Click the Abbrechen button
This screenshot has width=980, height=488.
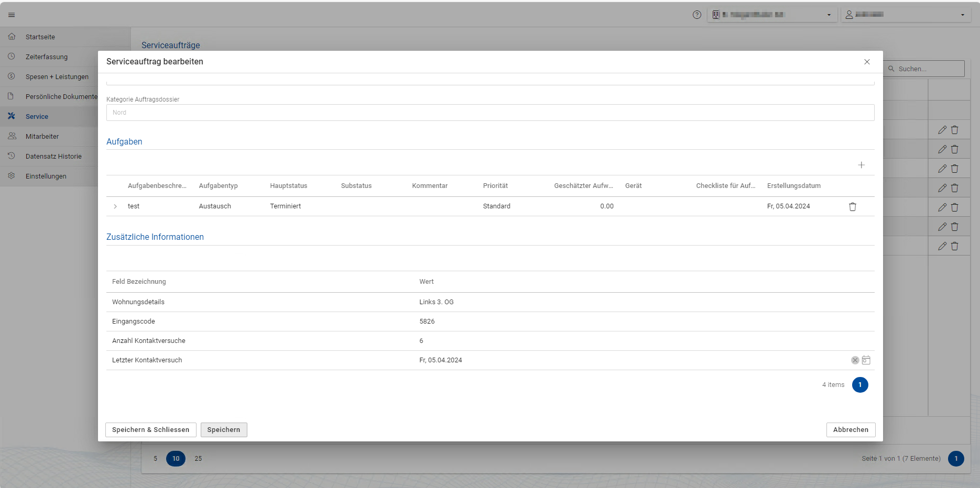(x=851, y=430)
